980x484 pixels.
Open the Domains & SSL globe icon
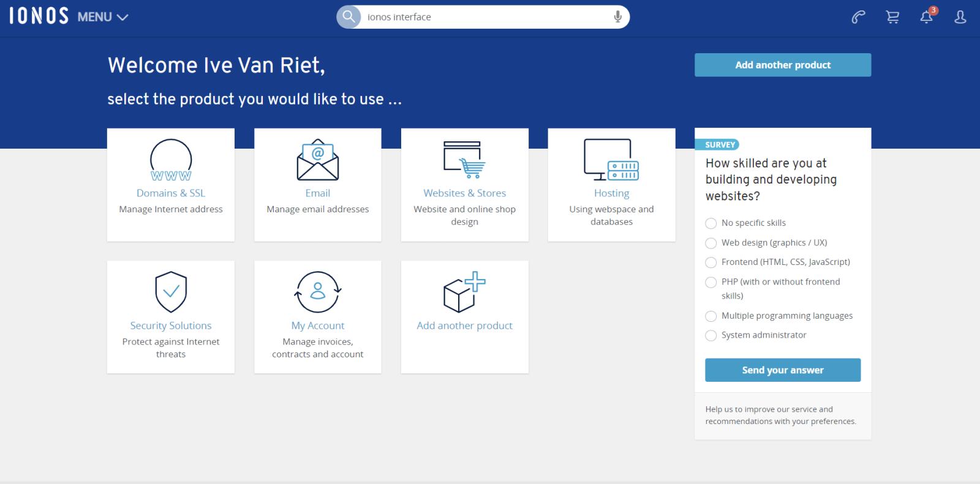tap(171, 160)
